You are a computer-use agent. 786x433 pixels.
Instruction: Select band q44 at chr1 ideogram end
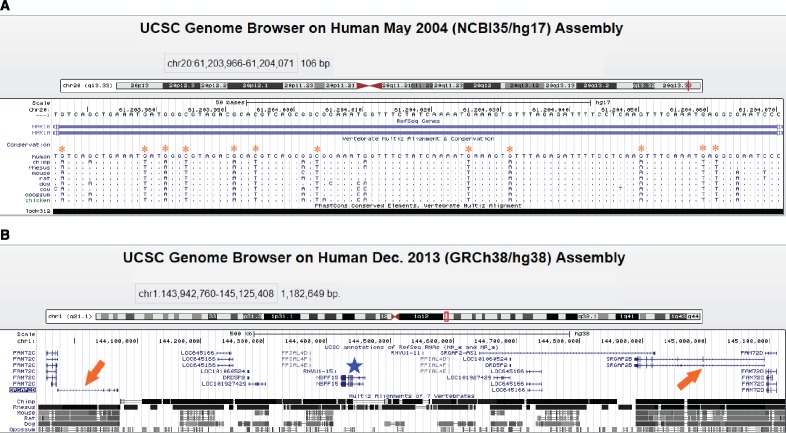(693, 316)
